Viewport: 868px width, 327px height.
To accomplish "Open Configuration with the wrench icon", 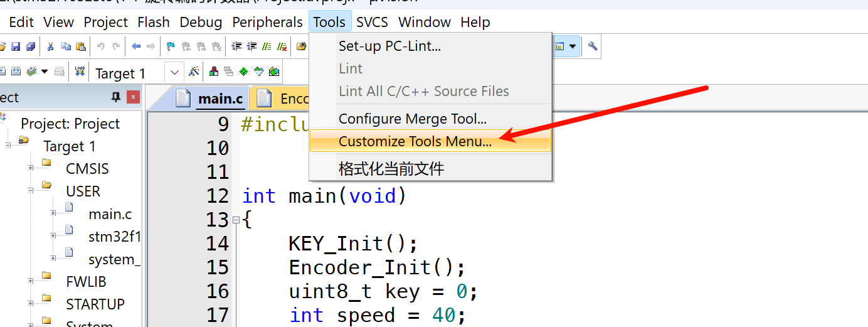I will tap(592, 46).
